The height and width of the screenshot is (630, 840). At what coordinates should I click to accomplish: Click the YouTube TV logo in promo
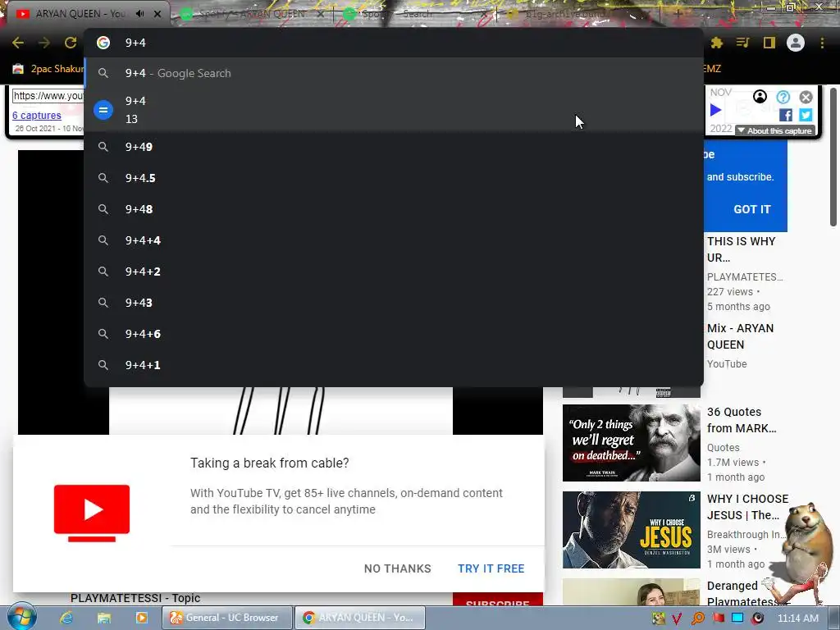point(92,513)
